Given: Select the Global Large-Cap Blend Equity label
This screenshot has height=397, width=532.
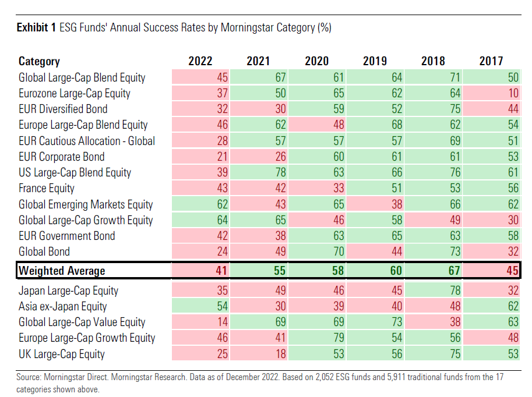Looking at the screenshot, I should pos(82,77).
